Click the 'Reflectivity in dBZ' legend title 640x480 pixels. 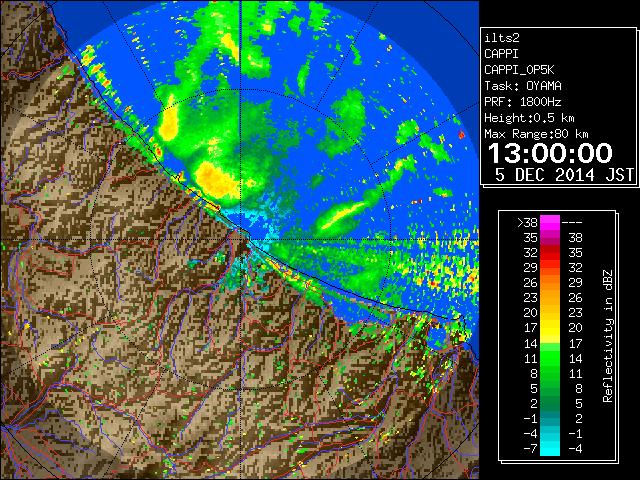point(607,336)
